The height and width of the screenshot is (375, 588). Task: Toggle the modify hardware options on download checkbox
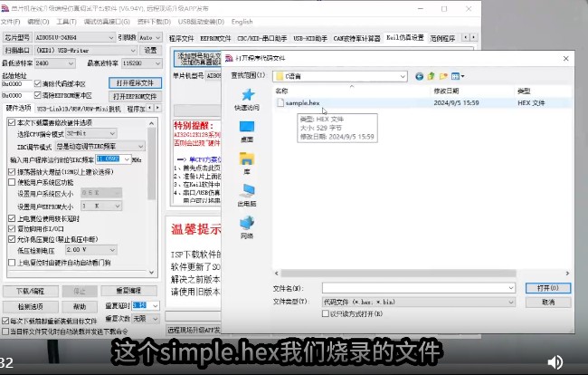point(12,122)
